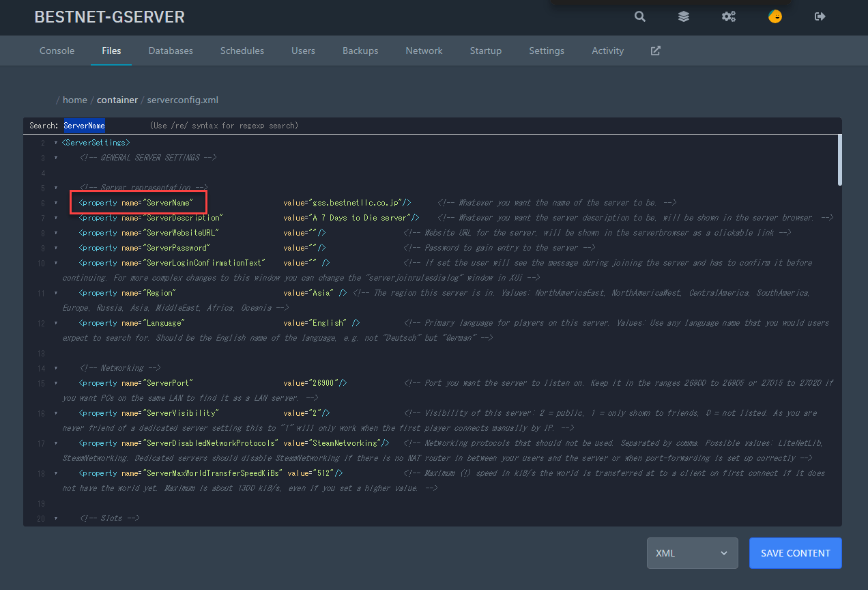Click the Language value "English"
The image size is (868, 590).
tap(328, 323)
